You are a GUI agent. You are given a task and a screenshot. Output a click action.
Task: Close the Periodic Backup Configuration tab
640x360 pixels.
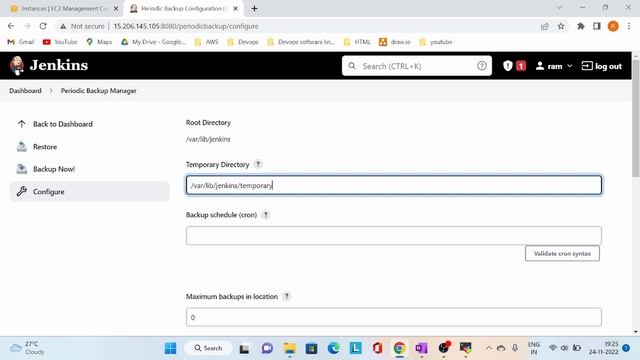point(236,8)
